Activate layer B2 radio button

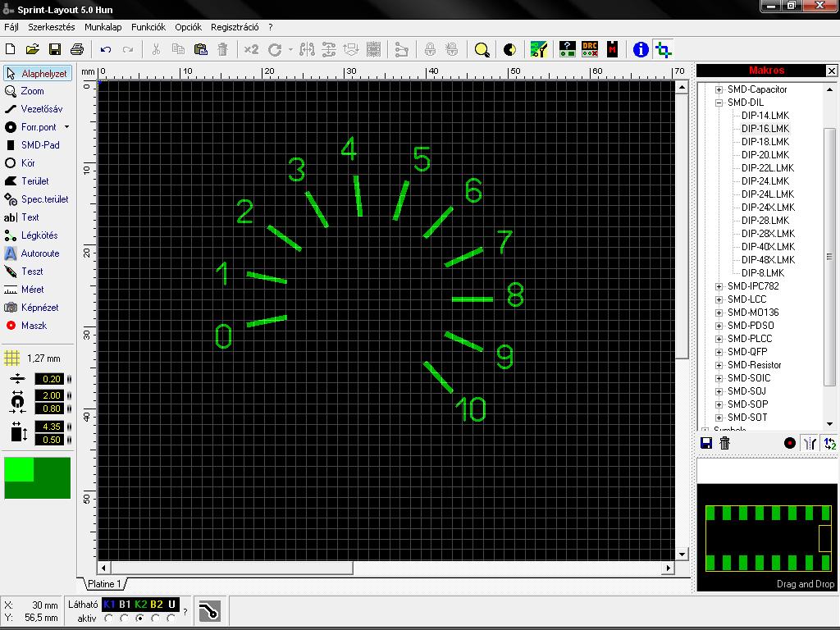155,619
